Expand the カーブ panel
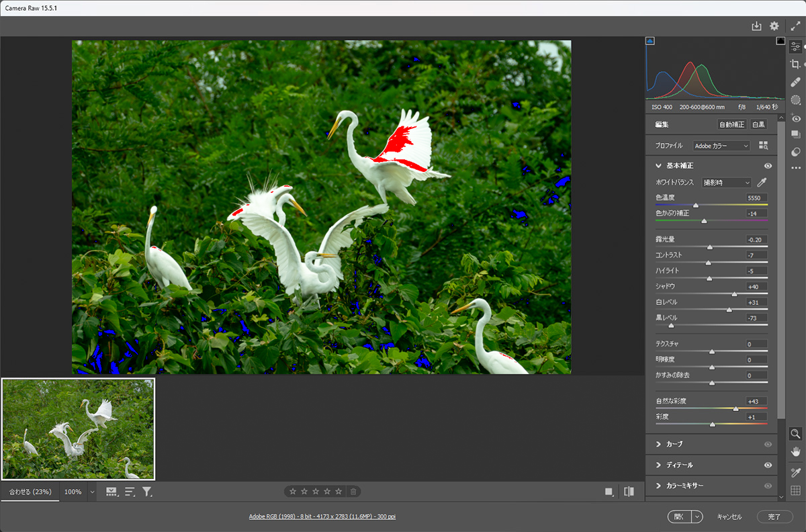The width and height of the screenshot is (806, 532). pyautogui.click(x=674, y=444)
